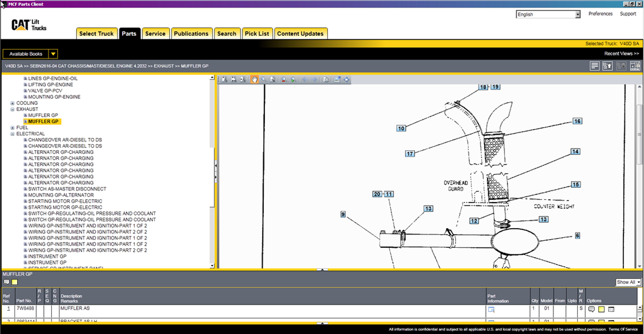Click the text list view icon
This screenshot has width=644, height=334.
(x=594, y=66)
